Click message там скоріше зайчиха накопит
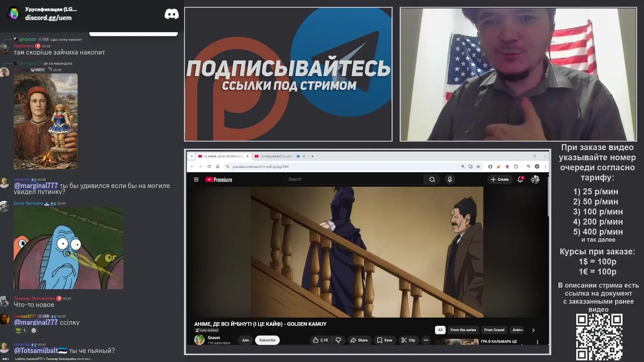This screenshot has height=362, width=644. point(59,52)
